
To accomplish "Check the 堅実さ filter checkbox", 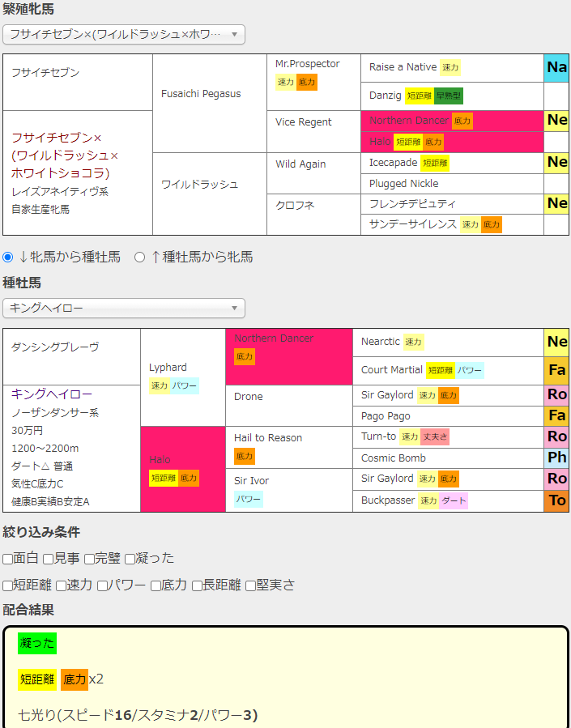I will click(251, 585).
